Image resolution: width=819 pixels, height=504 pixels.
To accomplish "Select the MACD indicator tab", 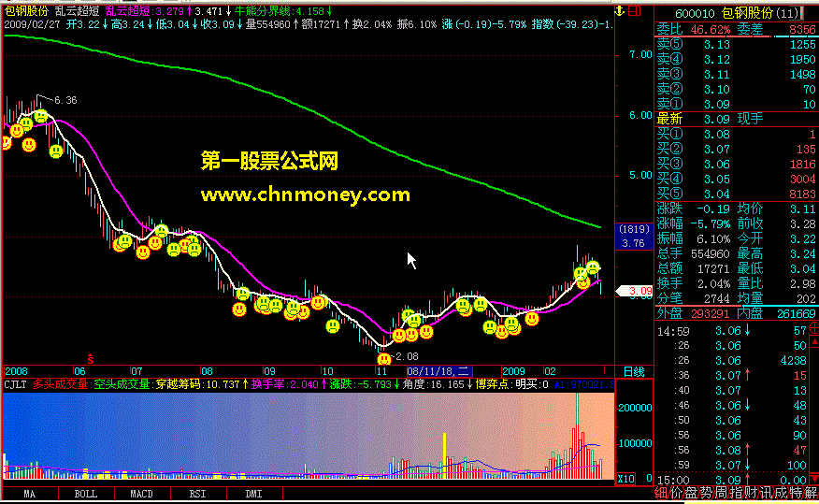I will tap(141, 494).
